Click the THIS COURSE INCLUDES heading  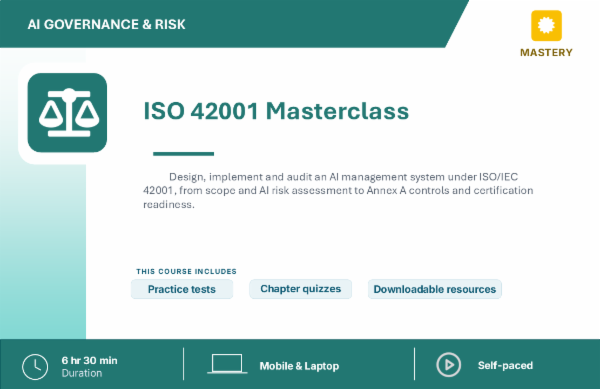[186, 272]
